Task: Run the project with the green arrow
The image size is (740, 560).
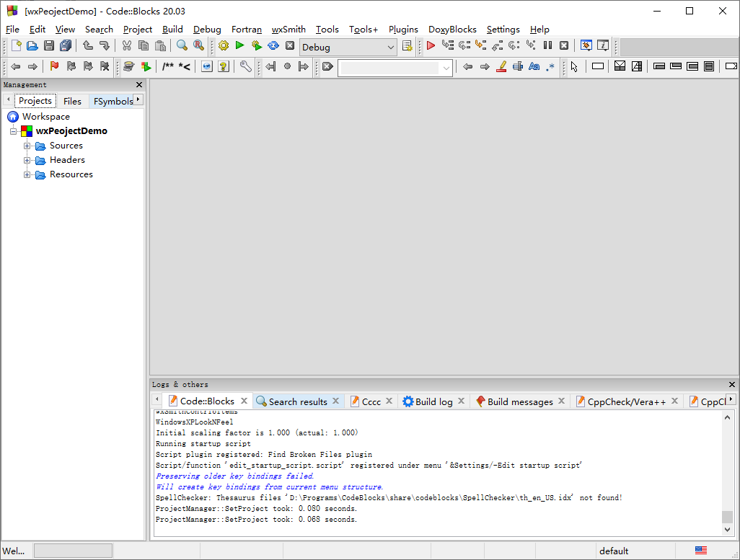Action: [239, 45]
